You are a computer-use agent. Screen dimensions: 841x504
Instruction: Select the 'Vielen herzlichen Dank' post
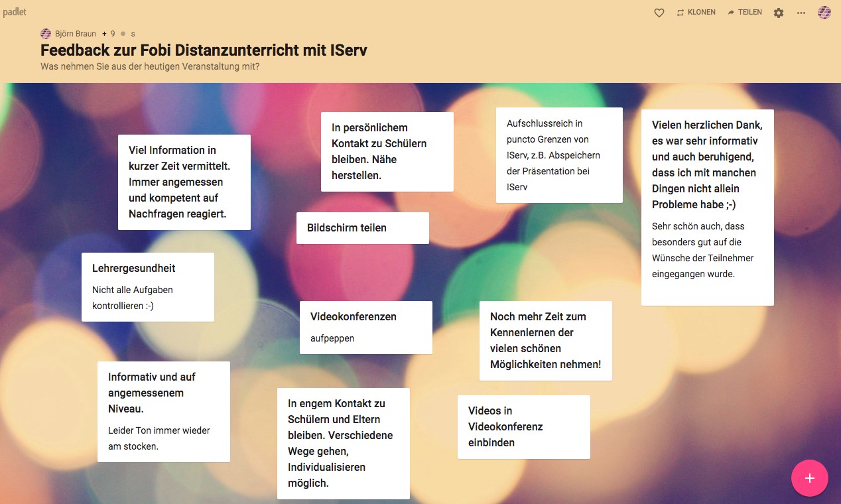(x=708, y=208)
